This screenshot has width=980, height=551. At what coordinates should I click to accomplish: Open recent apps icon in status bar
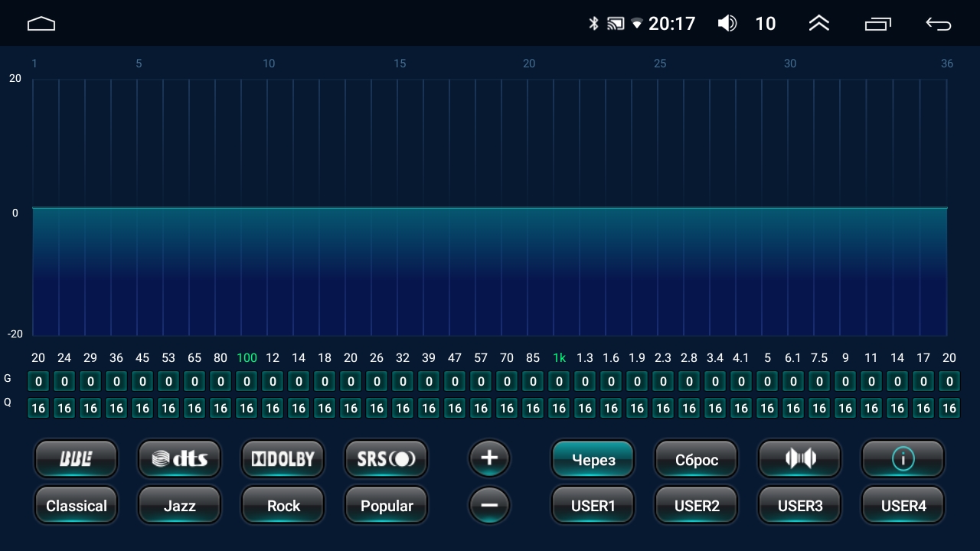(x=878, y=24)
